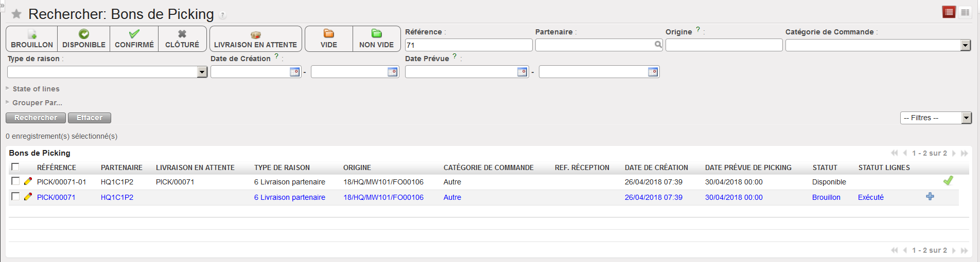The width and height of the screenshot is (980, 262).
Task: Sort by Date Prévue de Picking header
Action: click(748, 167)
